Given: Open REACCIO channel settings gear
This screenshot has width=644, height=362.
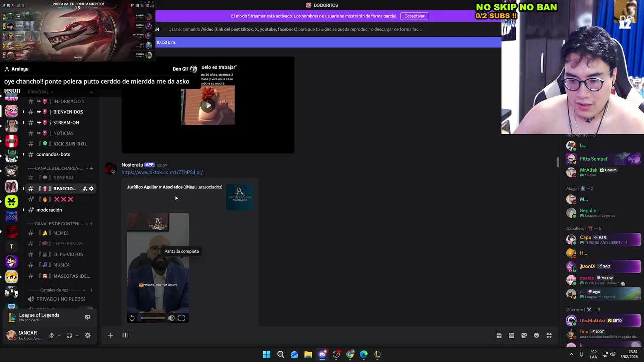Looking at the screenshot, I should click(x=91, y=188).
